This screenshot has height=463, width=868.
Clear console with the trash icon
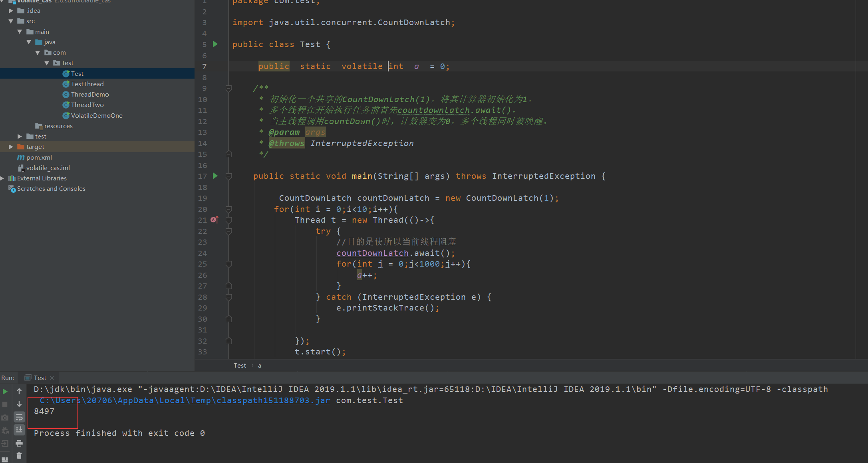(x=19, y=456)
